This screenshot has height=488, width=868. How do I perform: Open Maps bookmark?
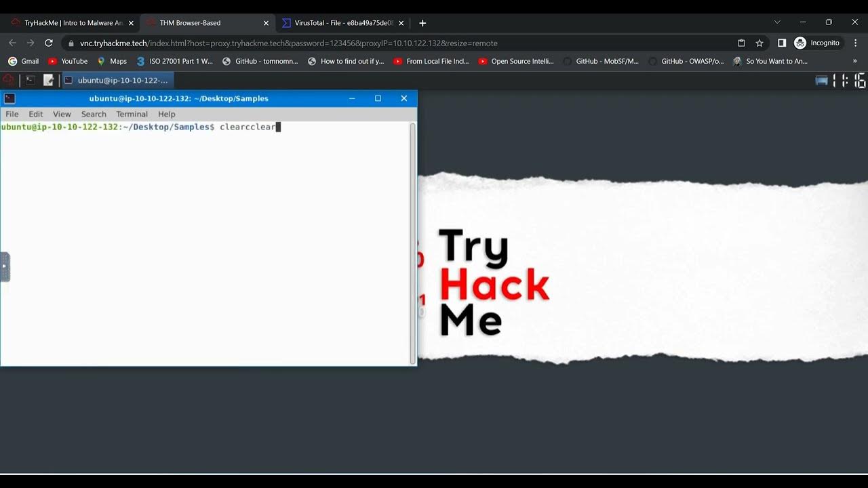[112, 61]
